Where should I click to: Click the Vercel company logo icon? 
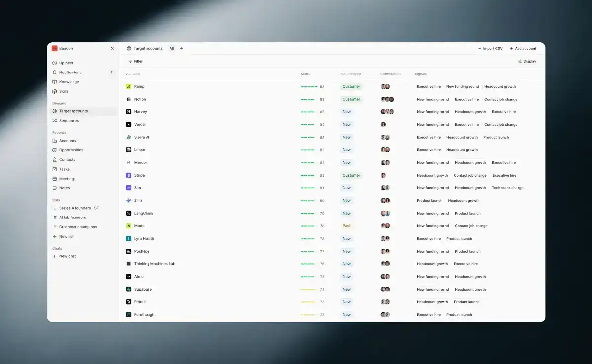click(x=129, y=124)
